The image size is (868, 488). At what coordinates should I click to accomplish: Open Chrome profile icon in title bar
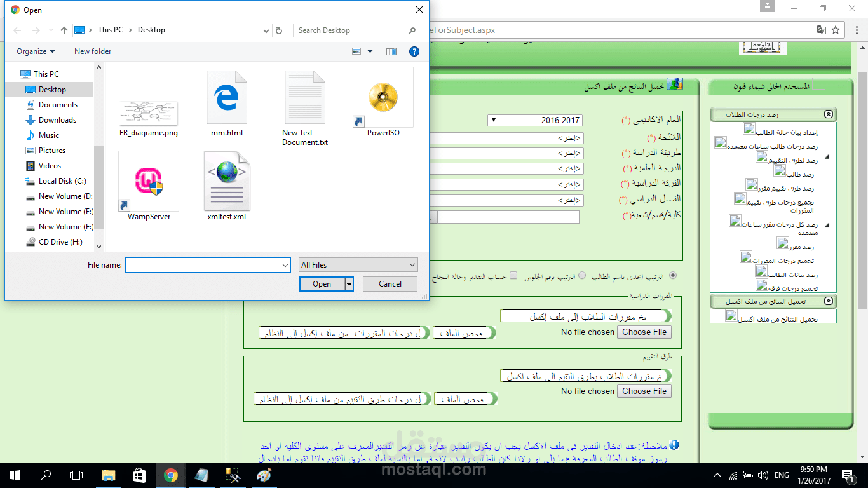(x=768, y=7)
